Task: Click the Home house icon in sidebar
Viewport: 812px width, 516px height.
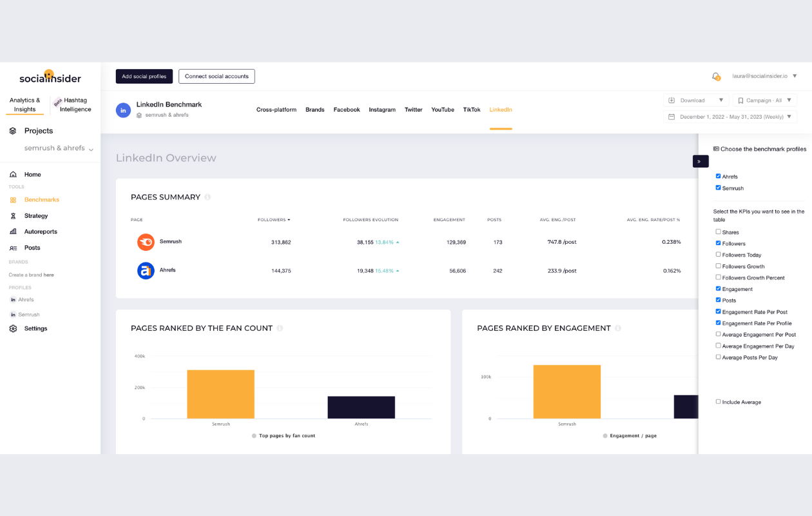Action: [x=13, y=175]
